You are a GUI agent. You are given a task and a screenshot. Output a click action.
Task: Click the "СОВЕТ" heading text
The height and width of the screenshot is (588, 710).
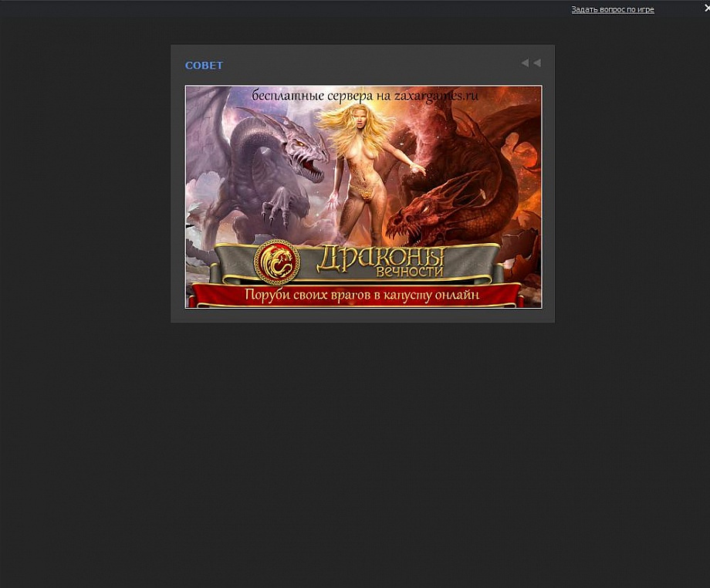(x=204, y=65)
